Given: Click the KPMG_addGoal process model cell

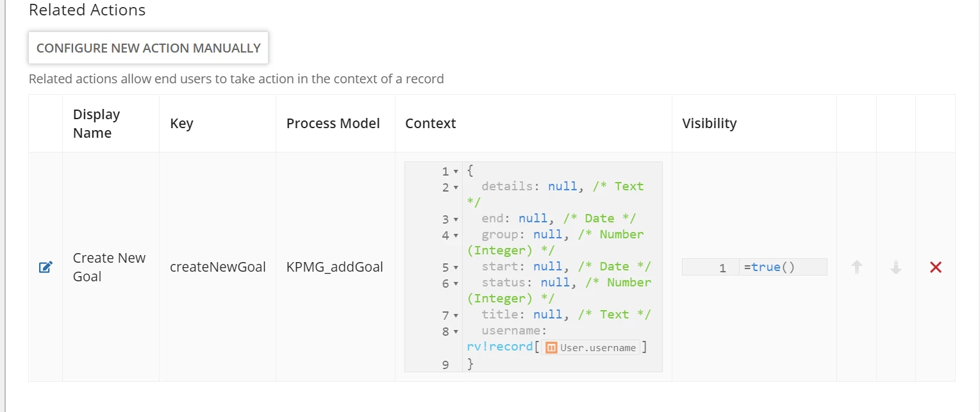Looking at the screenshot, I should (335, 267).
